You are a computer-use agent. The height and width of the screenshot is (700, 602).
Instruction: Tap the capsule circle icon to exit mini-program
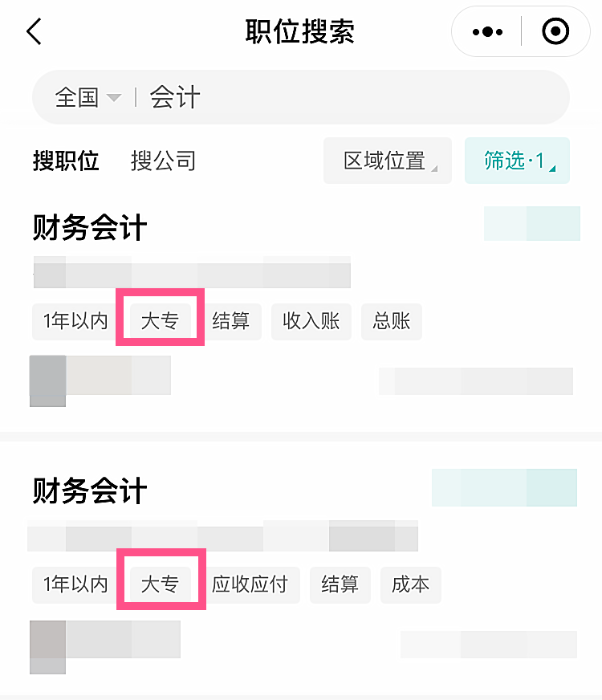pos(555,32)
